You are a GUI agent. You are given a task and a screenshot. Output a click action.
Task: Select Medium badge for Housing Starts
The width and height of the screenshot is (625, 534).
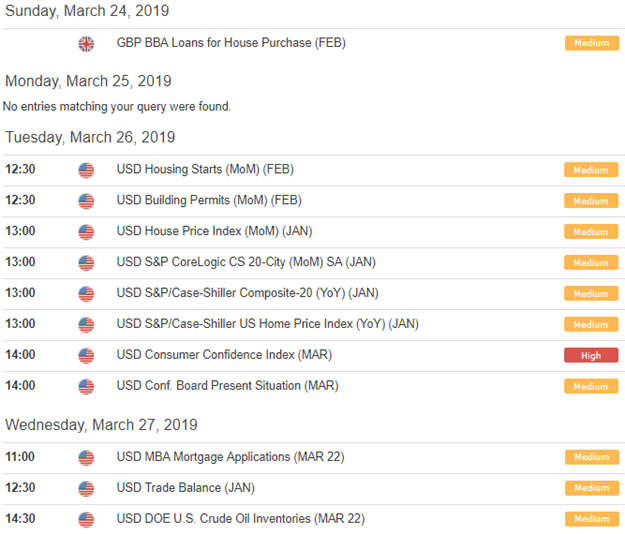(x=591, y=170)
